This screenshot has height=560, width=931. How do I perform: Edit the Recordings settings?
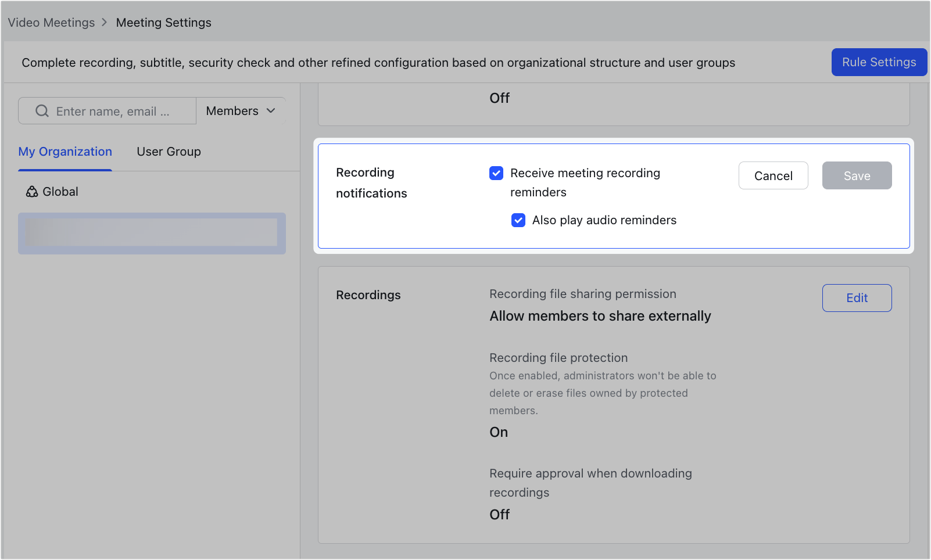(857, 298)
